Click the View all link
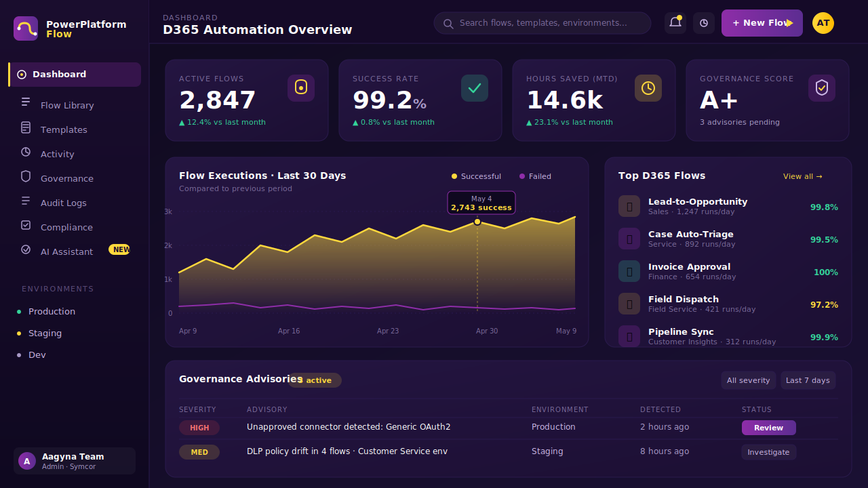The width and height of the screenshot is (868, 488). pyautogui.click(x=803, y=176)
